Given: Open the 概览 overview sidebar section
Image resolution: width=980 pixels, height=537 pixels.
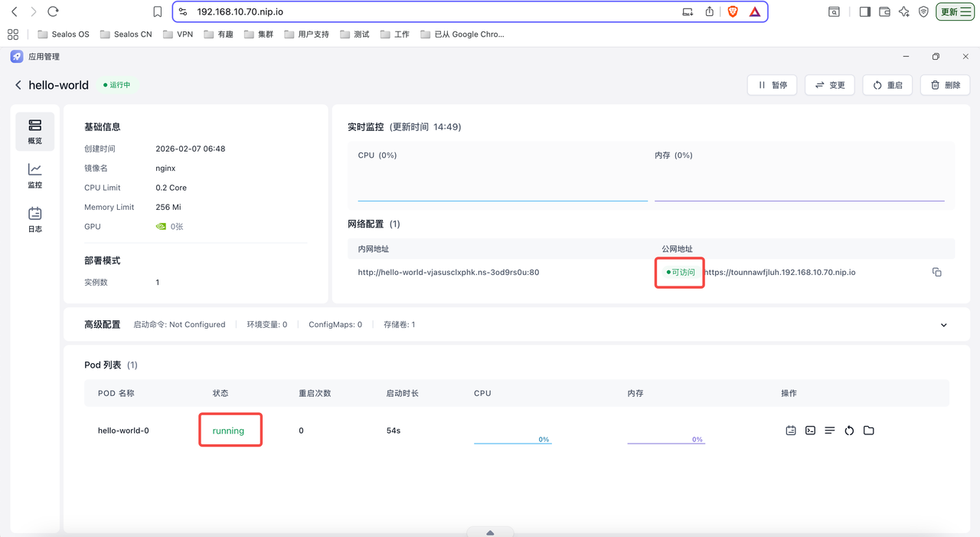Looking at the screenshot, I should pyautogui.click(x=34, y=132).
